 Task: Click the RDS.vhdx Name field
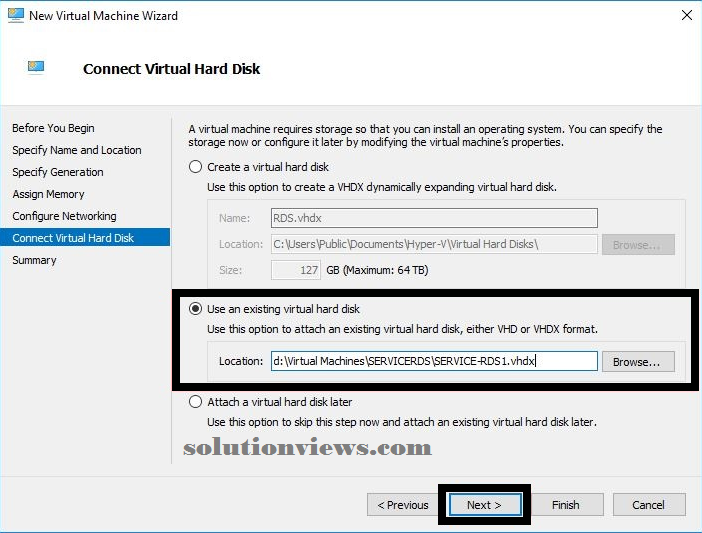tap(434, 218)
